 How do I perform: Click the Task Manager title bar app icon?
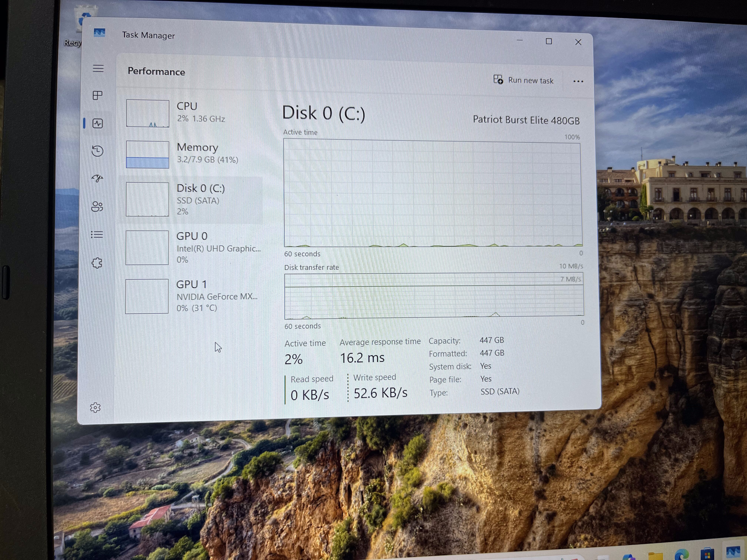coord(99,32)
